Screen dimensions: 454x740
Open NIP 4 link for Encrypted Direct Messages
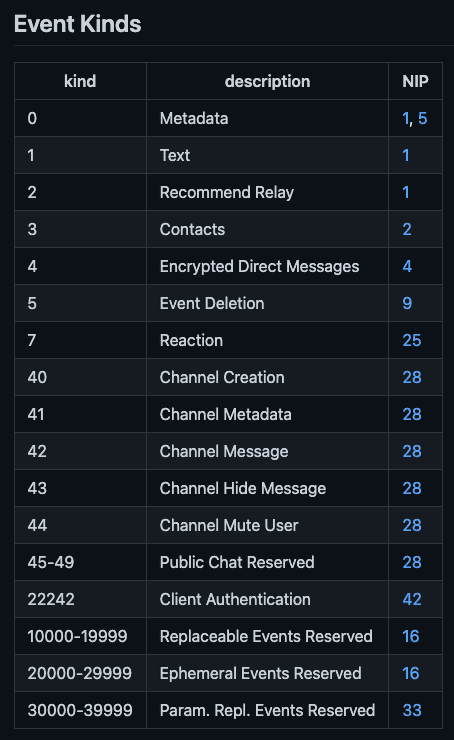407,266
